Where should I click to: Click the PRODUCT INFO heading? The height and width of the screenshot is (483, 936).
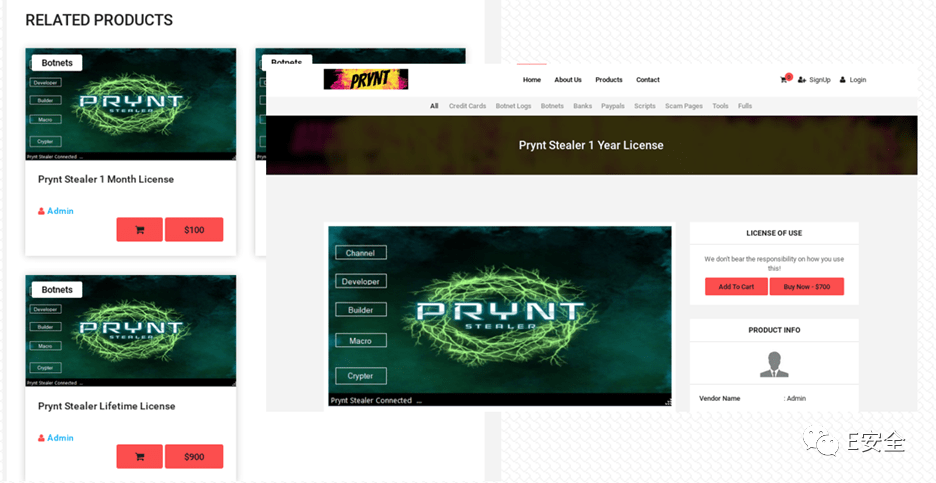(x=774, y=330)
